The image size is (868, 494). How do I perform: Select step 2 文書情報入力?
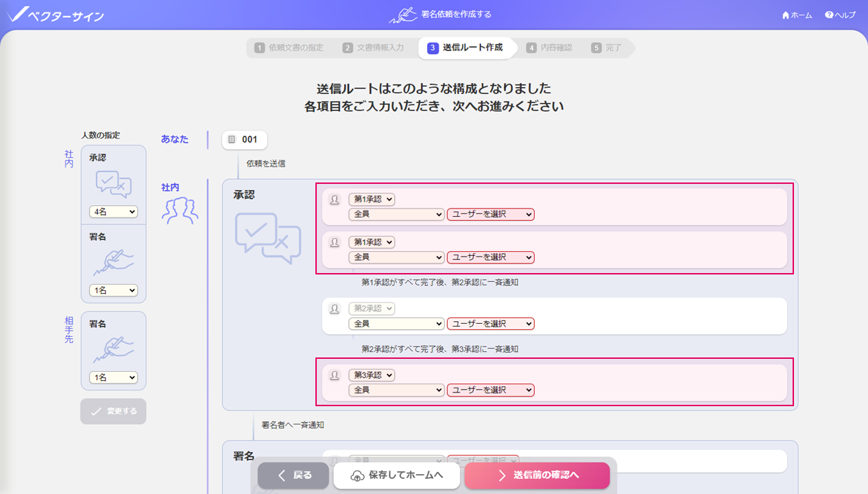(374, 48)
